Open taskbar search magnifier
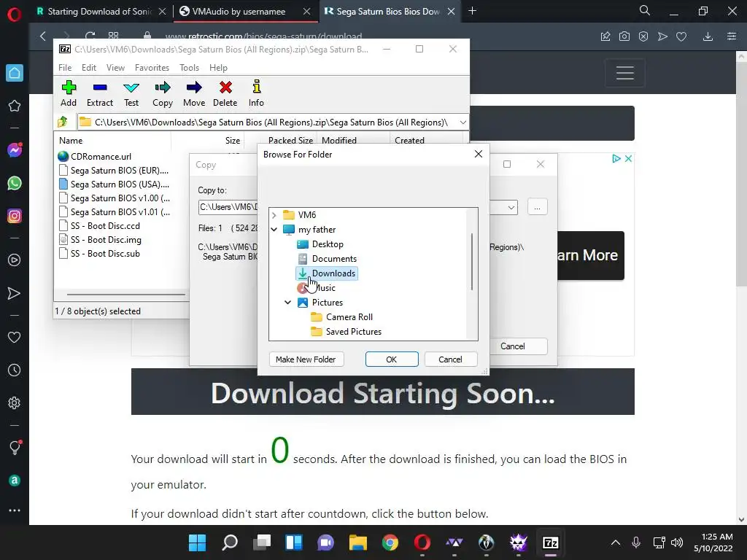Image resolution: width=747 pixels, height=560 pixels. click(x=230, y=542)
